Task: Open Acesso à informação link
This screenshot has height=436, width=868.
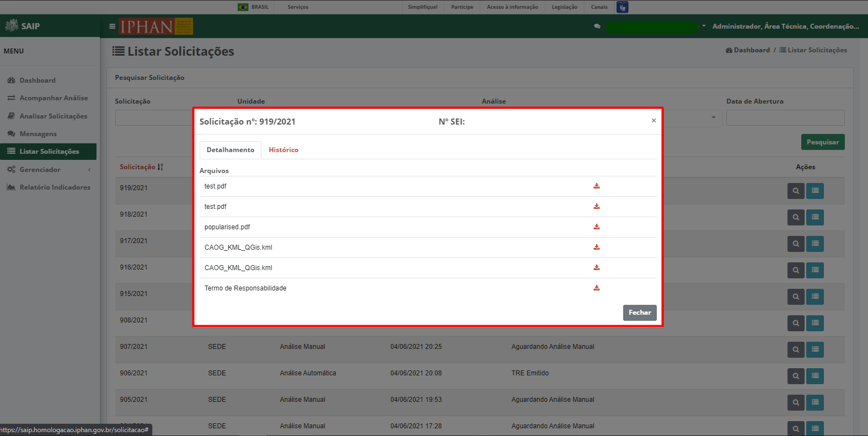Action: point(512,7)
